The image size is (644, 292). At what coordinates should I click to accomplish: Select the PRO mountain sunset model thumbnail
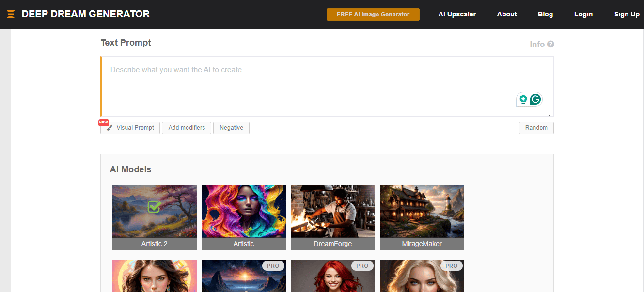(244, 276)
